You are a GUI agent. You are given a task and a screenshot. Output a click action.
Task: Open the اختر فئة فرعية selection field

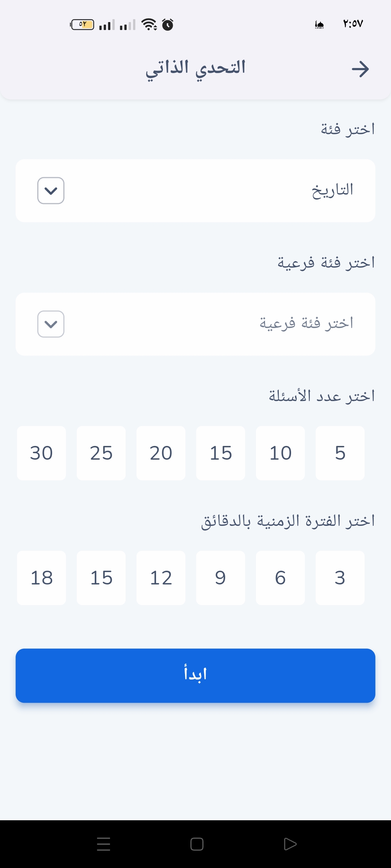[217, 324]
